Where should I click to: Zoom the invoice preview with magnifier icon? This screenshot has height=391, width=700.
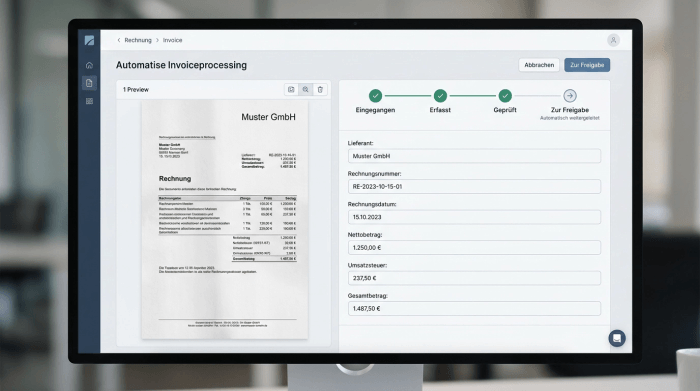click(x=305, y=89)
